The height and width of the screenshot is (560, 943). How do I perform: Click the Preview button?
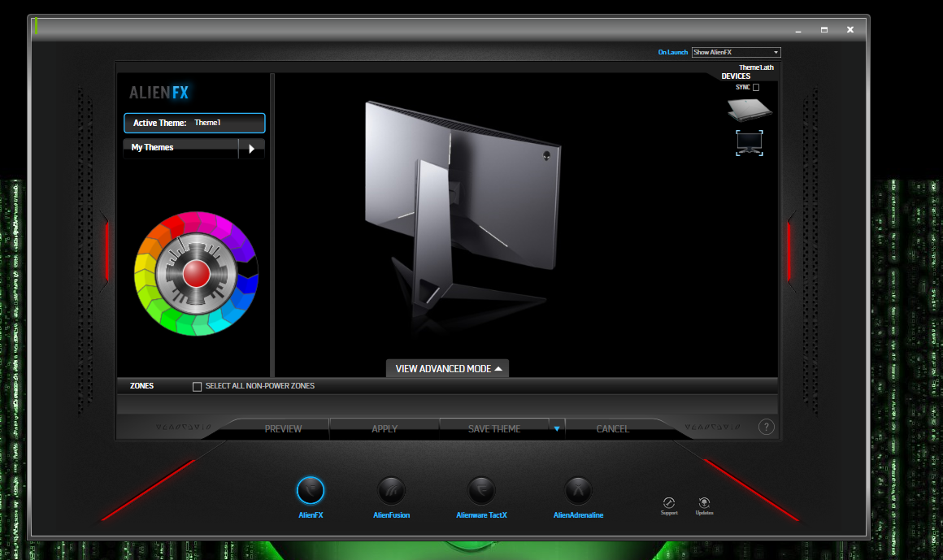(x=283, y=429)
